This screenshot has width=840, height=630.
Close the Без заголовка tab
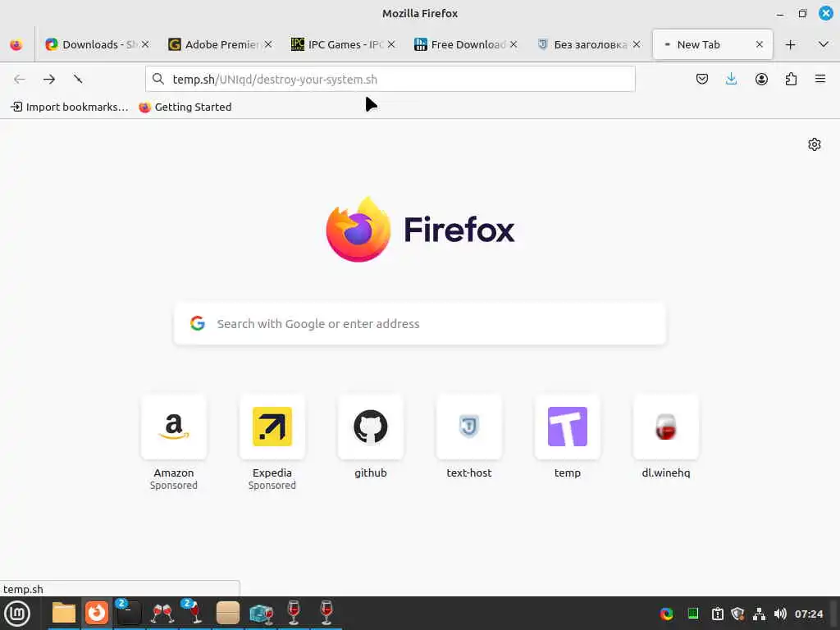[x=637, y=44]
